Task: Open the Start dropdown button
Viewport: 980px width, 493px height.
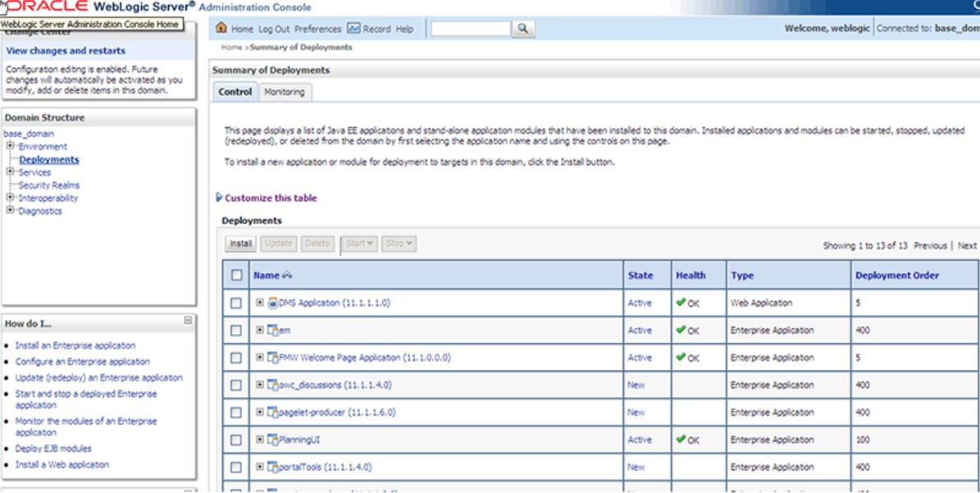Action: tap(359, 244)
